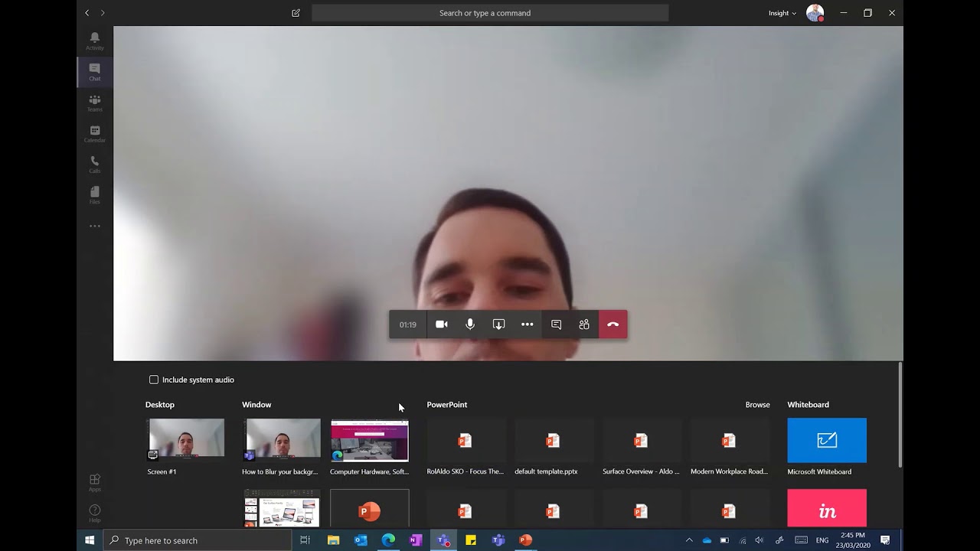Turn off the camera in call

pyautogui.click(x=442, y=324)
